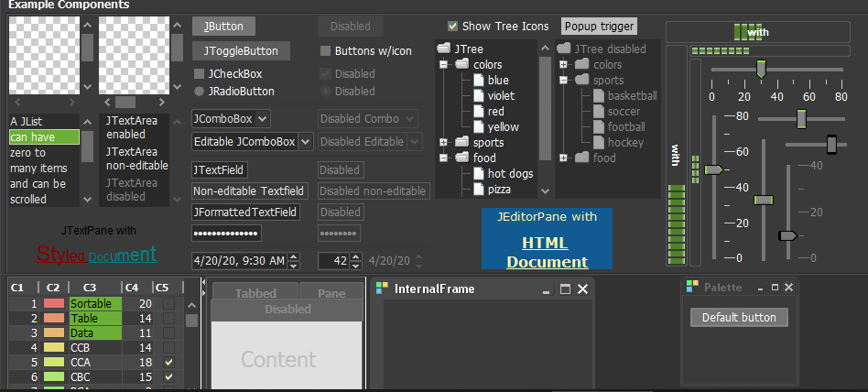The height and width of the screenshot is (392, 868).
Task: Click the violet file icon in JTree
Action: click(479, 96)
